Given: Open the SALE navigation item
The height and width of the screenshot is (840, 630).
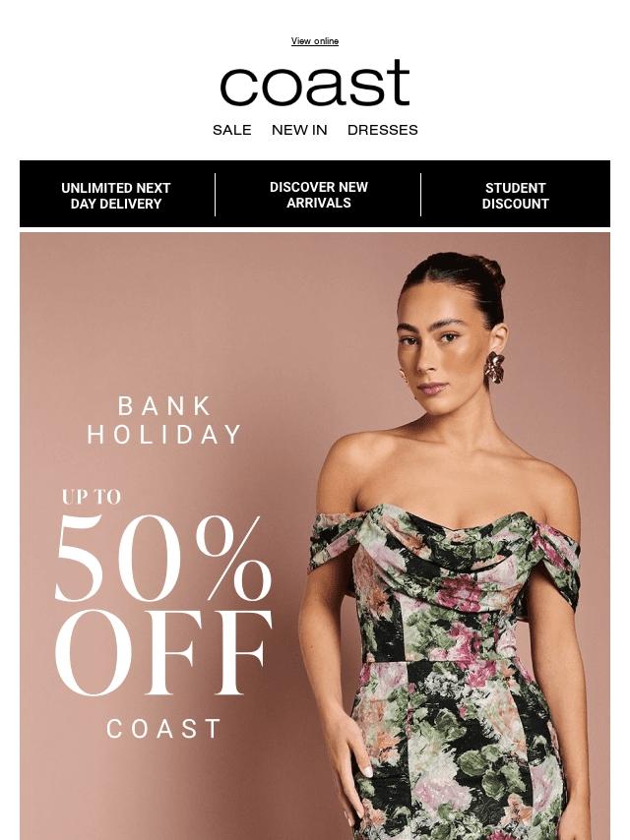Looking at the screenshot, I should coord(232,130).
